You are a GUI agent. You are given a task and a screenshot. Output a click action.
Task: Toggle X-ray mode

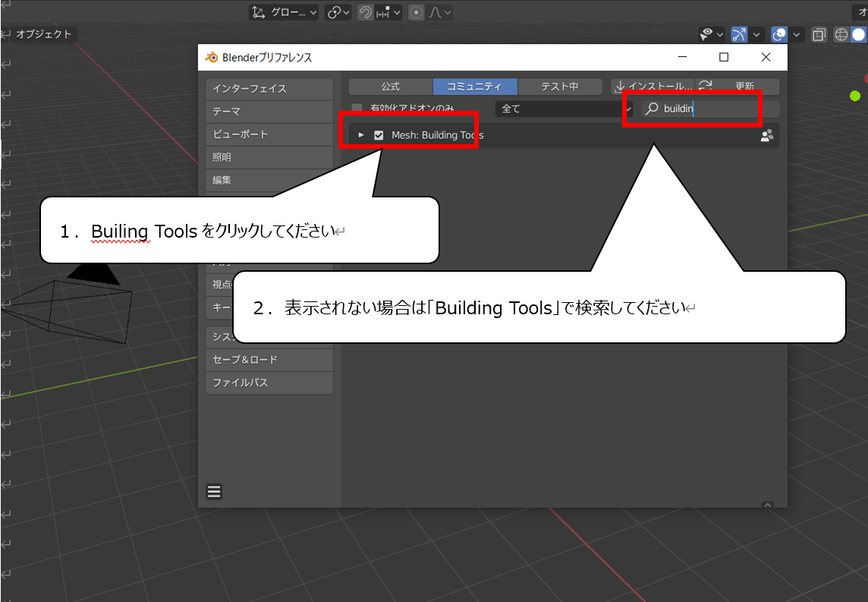pos(819,34)
